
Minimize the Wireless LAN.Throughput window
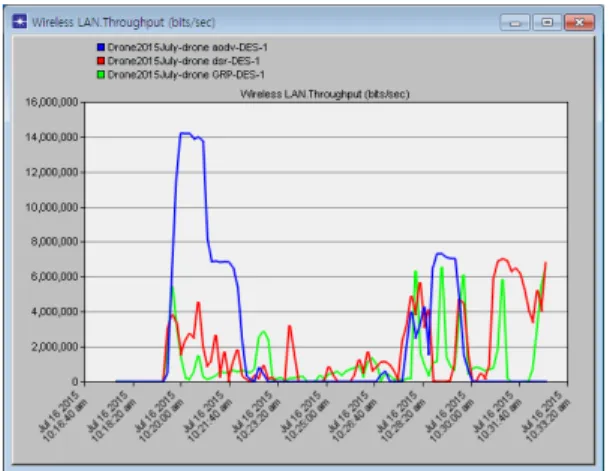515,22
